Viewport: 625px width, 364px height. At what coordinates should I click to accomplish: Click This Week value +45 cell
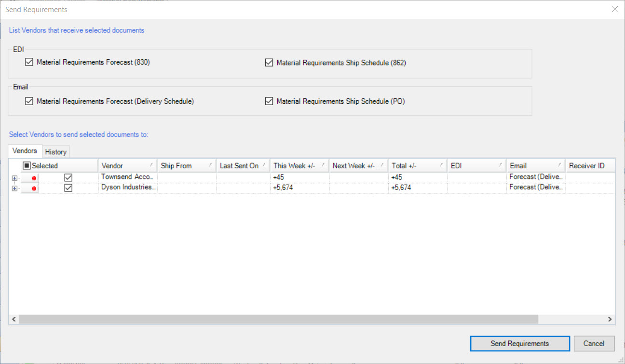299,177
